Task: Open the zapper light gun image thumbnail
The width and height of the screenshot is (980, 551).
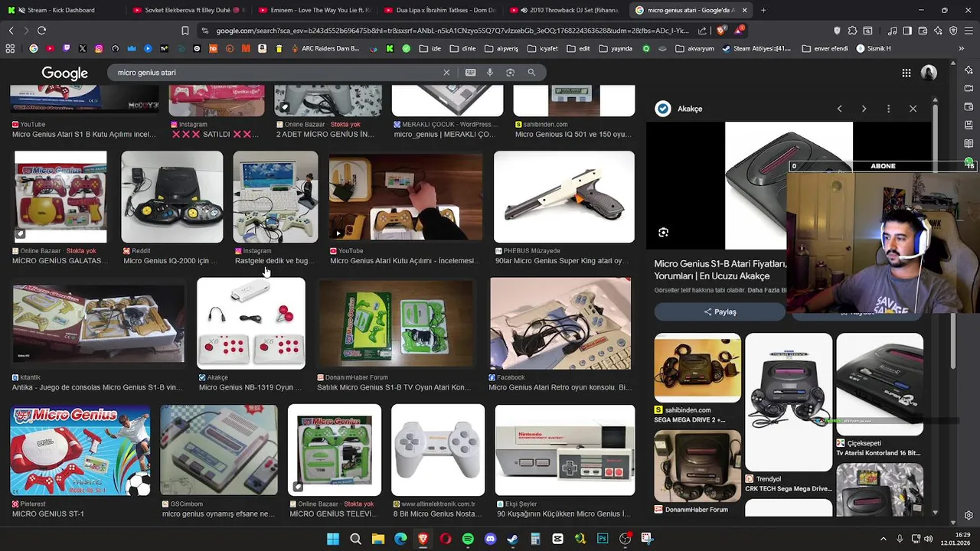Action: pyautogui.click(x=564, y=197)
